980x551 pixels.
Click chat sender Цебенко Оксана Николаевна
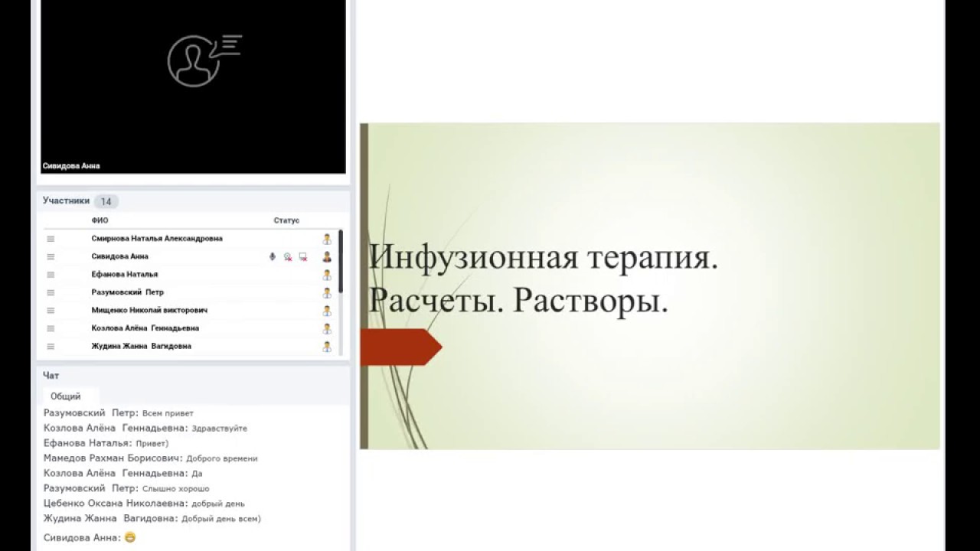point(116,504)
